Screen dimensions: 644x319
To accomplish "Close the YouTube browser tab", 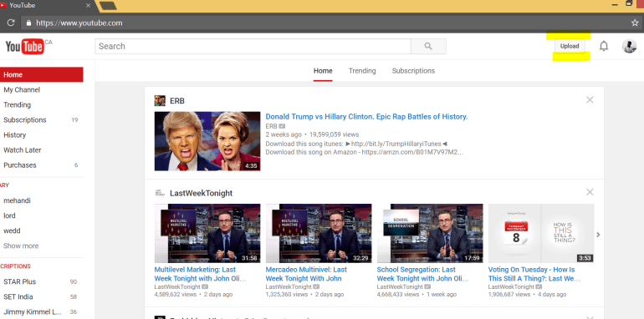I will click(x=88, y=5).
